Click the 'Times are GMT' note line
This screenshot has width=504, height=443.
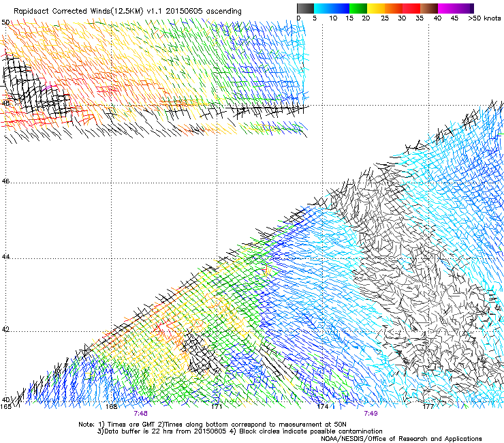point(212,425)
